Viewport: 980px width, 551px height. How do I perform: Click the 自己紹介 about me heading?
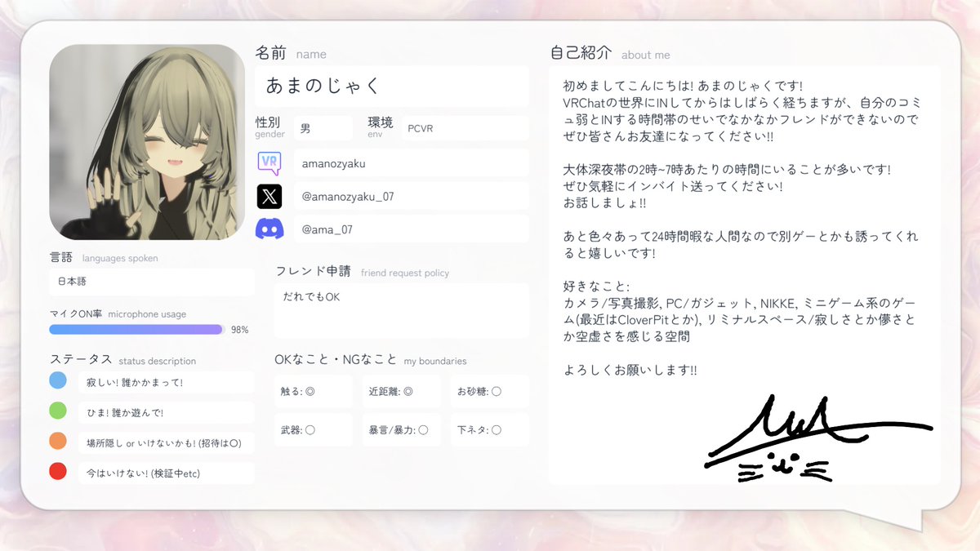pyautogui.click(x=610, y=53)
